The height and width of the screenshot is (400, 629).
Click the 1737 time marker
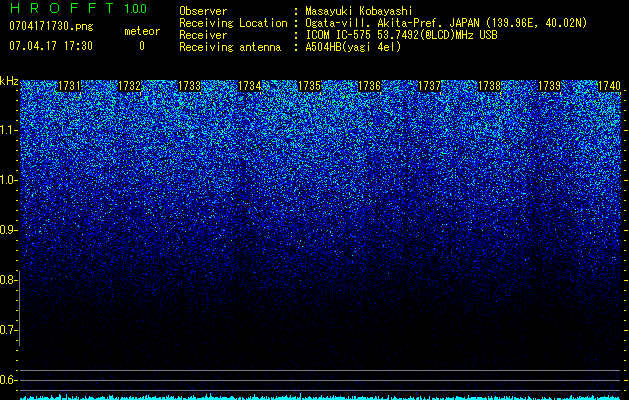(430, 86)
